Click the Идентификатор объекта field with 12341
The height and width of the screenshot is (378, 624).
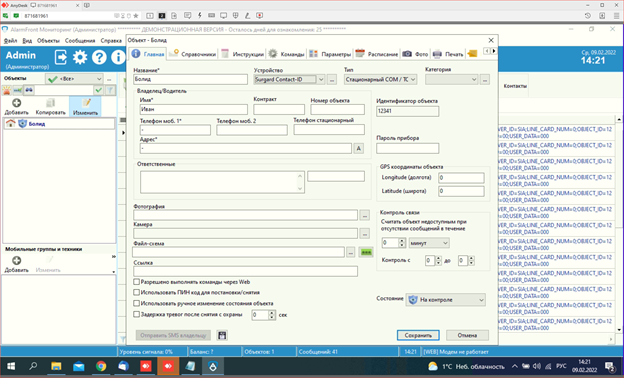pyautogui.click(x=408, y=111)
